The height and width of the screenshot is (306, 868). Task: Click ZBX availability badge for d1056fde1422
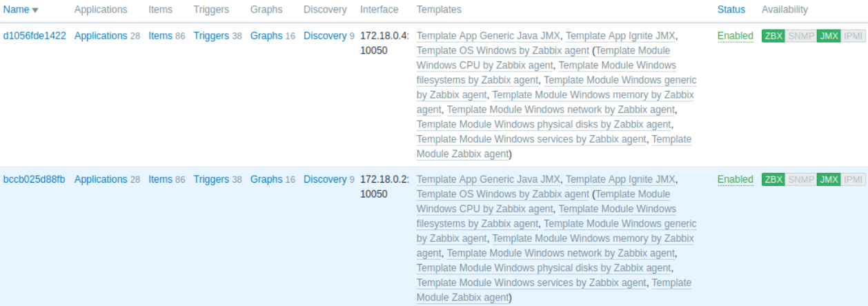(x=773, y=36)
